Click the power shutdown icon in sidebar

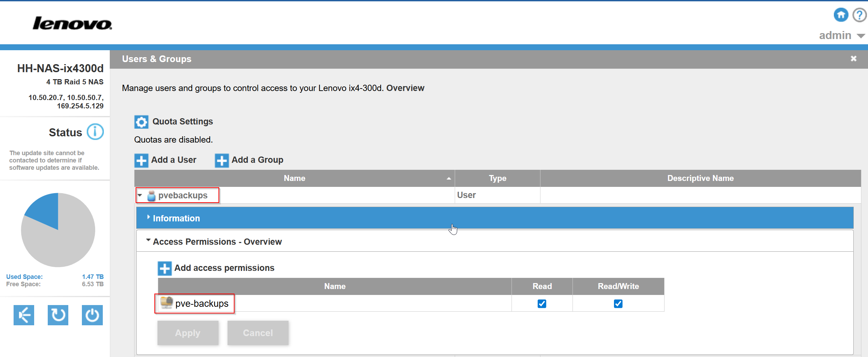click(x=92, y=315)
